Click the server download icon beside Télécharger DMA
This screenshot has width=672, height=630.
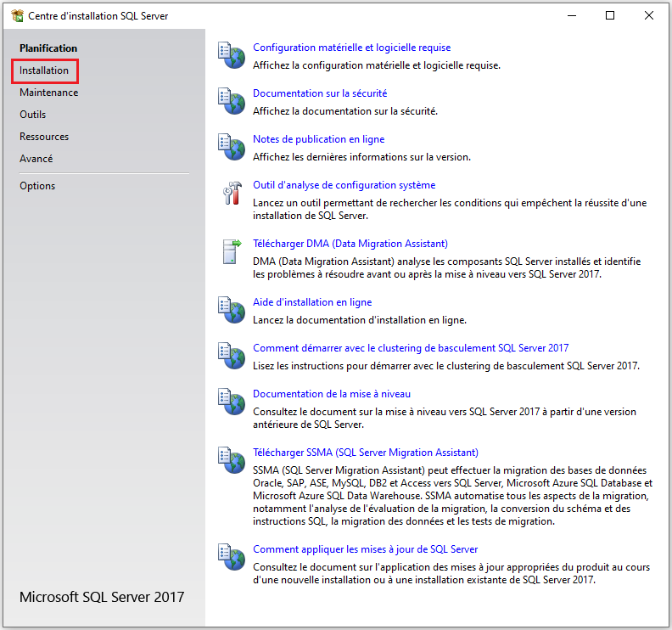[232, 251]
